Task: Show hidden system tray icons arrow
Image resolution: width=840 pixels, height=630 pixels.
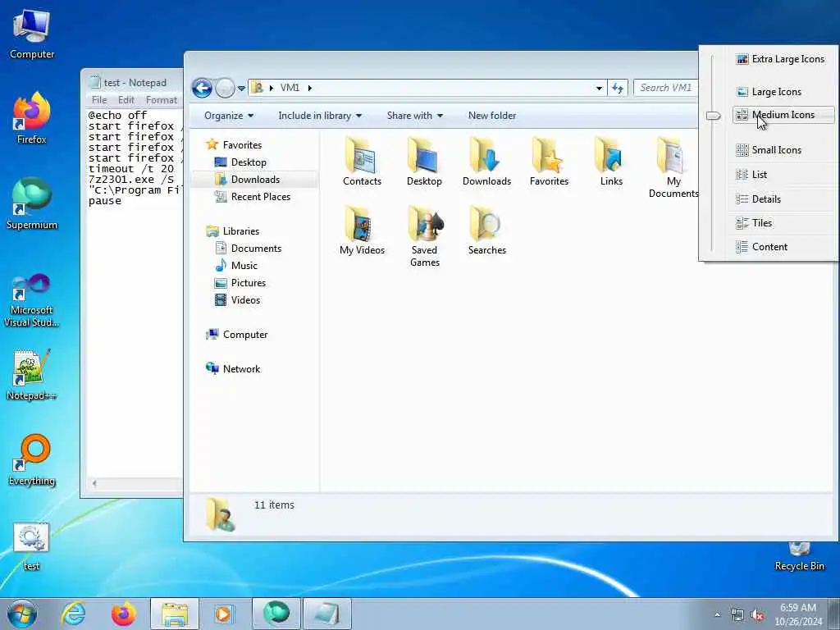Action: point(717,615)
